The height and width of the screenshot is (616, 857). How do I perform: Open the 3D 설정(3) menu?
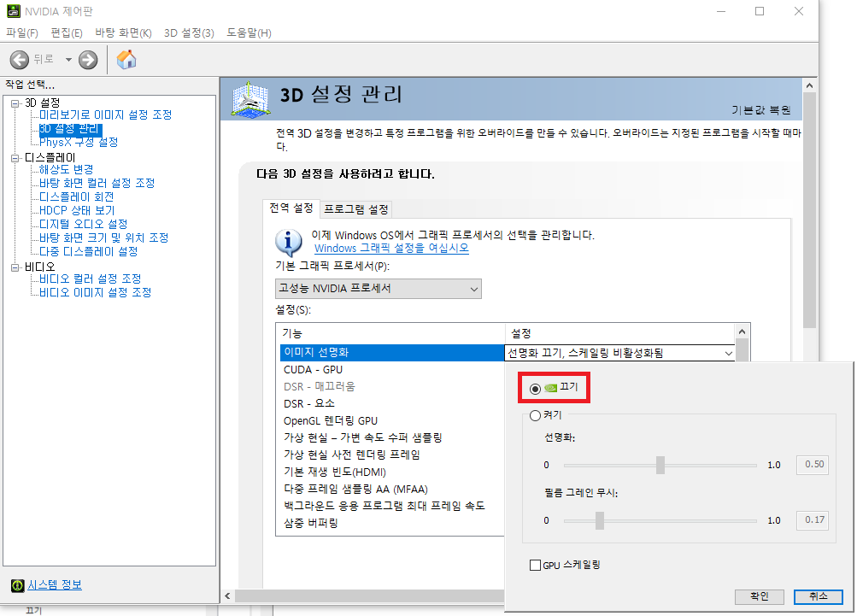pyautogui.click(x=189, y=32)
